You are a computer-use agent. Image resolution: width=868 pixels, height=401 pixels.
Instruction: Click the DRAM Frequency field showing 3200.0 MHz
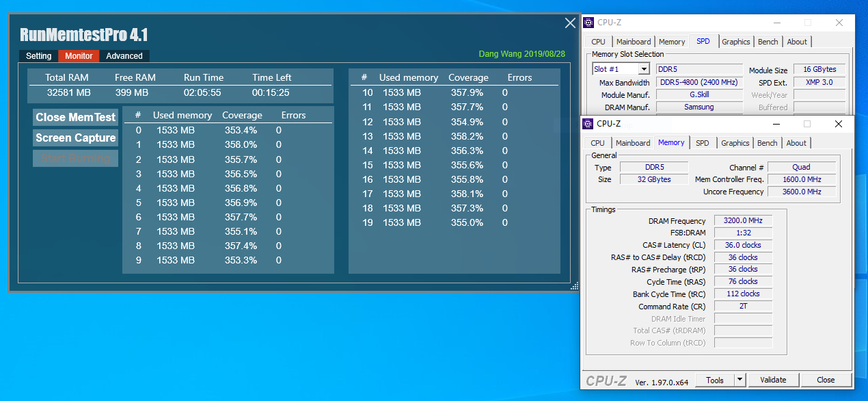pos(743,221)
